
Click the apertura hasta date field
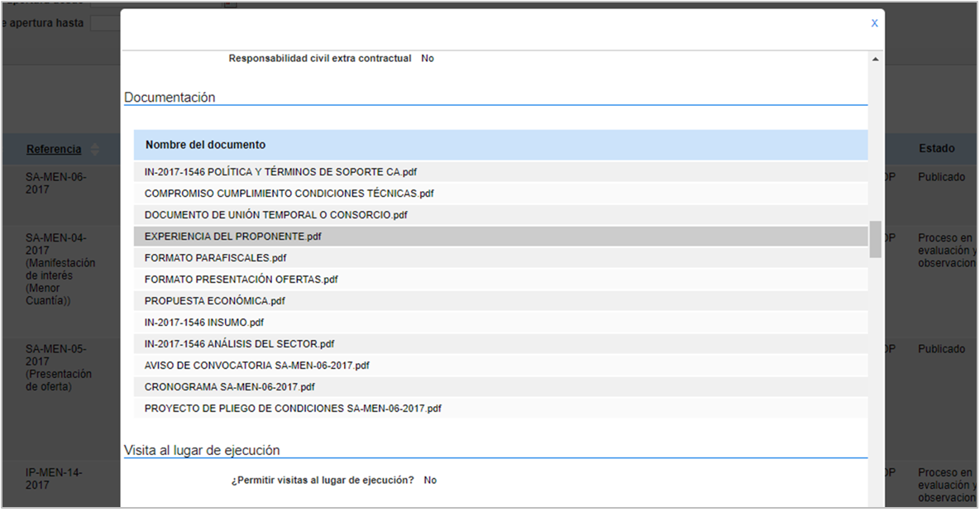104,23
